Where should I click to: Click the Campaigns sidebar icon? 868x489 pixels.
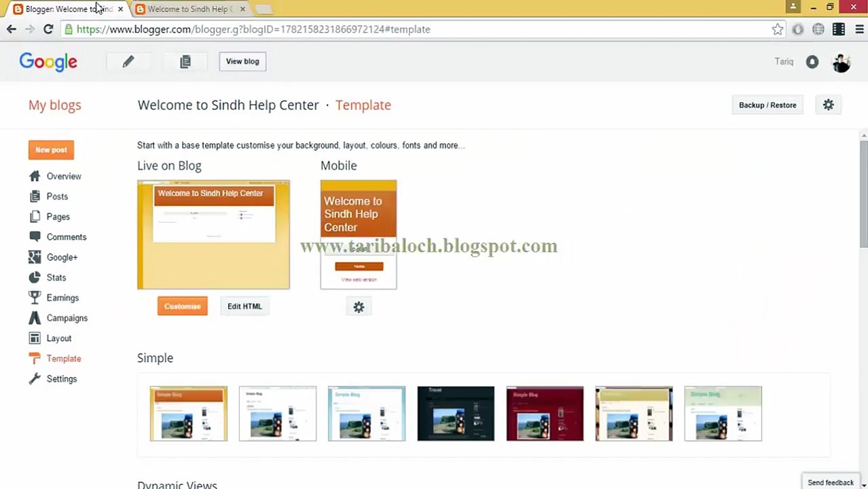(35, 318)
